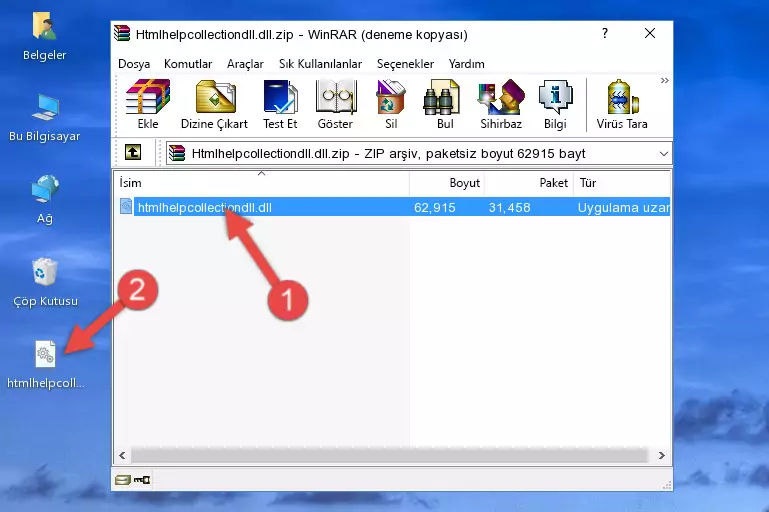Sort by the Paket column header
The width and height of the screenshot is (769, 512).
coord(529,183)
